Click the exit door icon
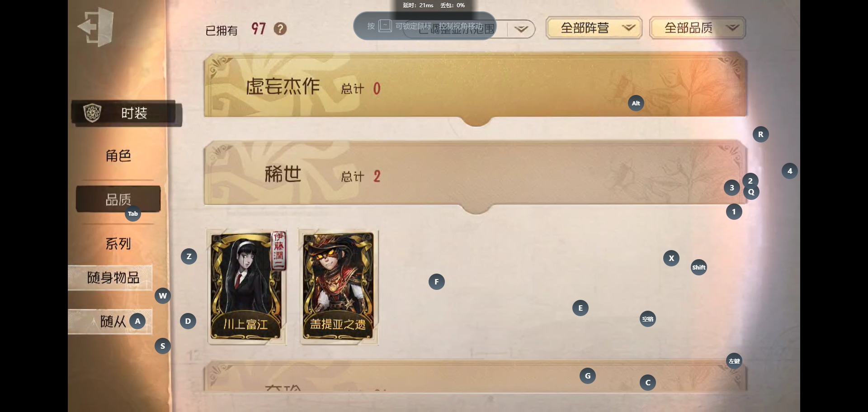This screenshot has height=412, width=868. coord(96,27)
